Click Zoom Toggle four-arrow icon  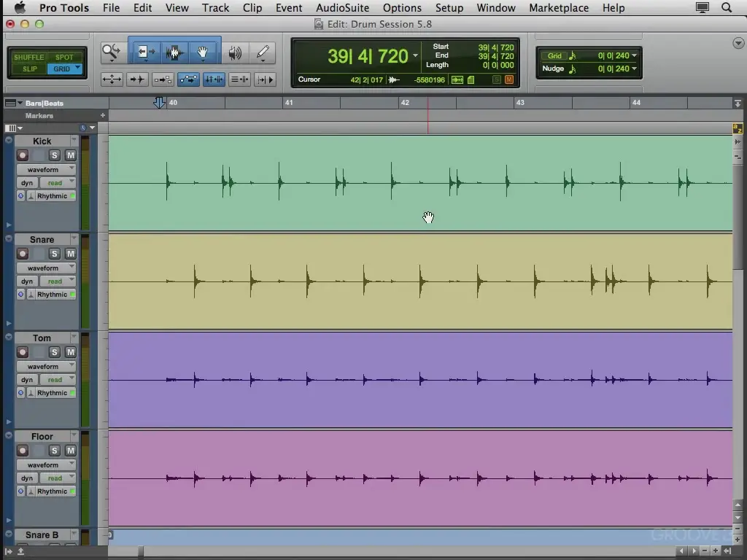tap(112, 79)
